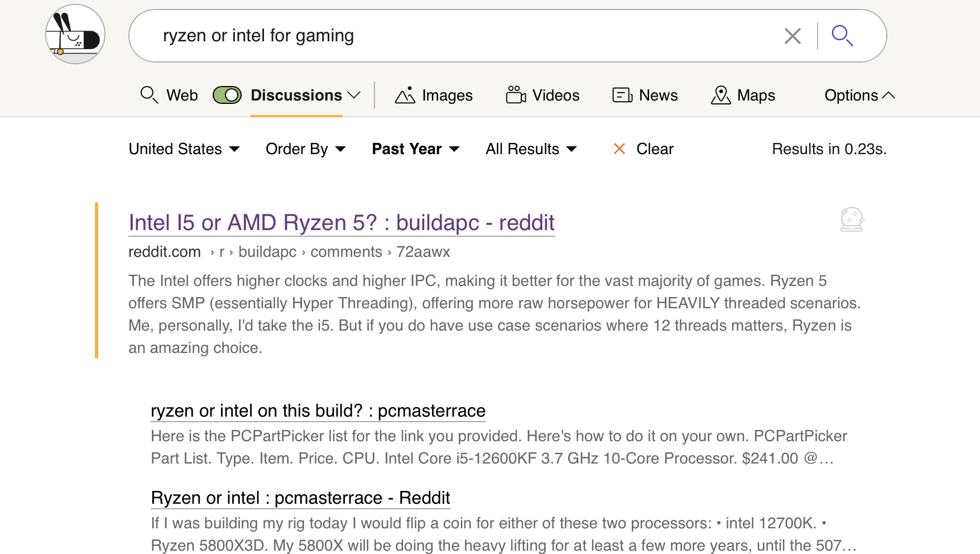Click the Images mountain icon
The image size is (980, 554).
click(405, 95)
